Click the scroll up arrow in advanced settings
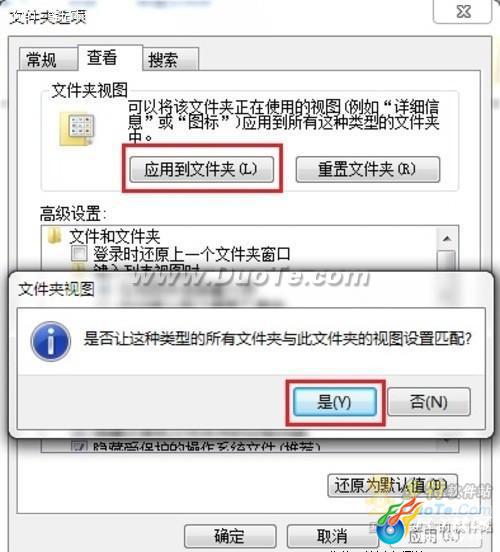 [447, 239]
